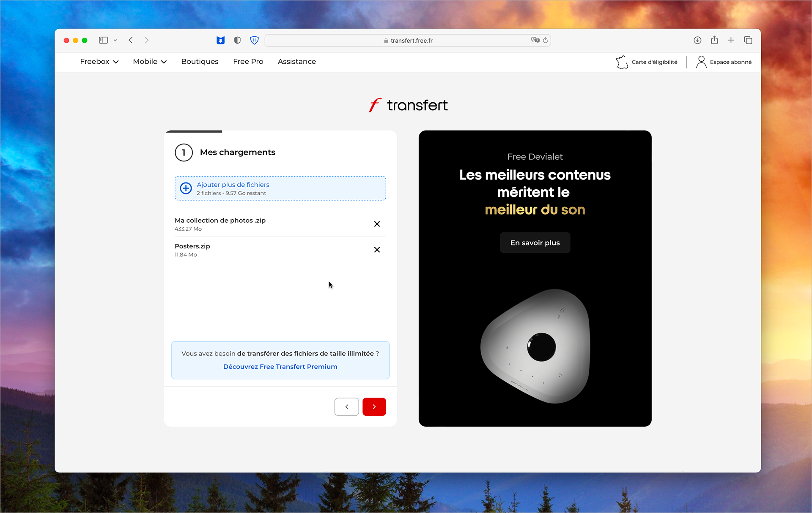The width and height of the screenshot is (812, 513).
Task: Remove Ma collection de photos .zip file
Action: [377, 224]
